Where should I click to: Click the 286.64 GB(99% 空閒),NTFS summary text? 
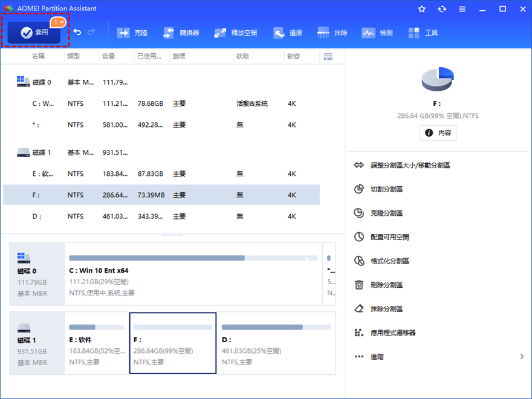438,115
